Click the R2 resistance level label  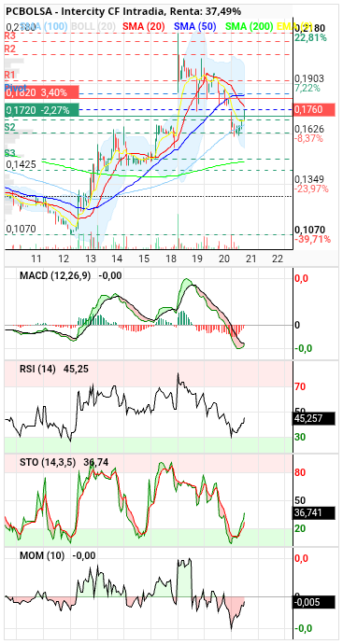pyautogui.click(x=10, y=49)
